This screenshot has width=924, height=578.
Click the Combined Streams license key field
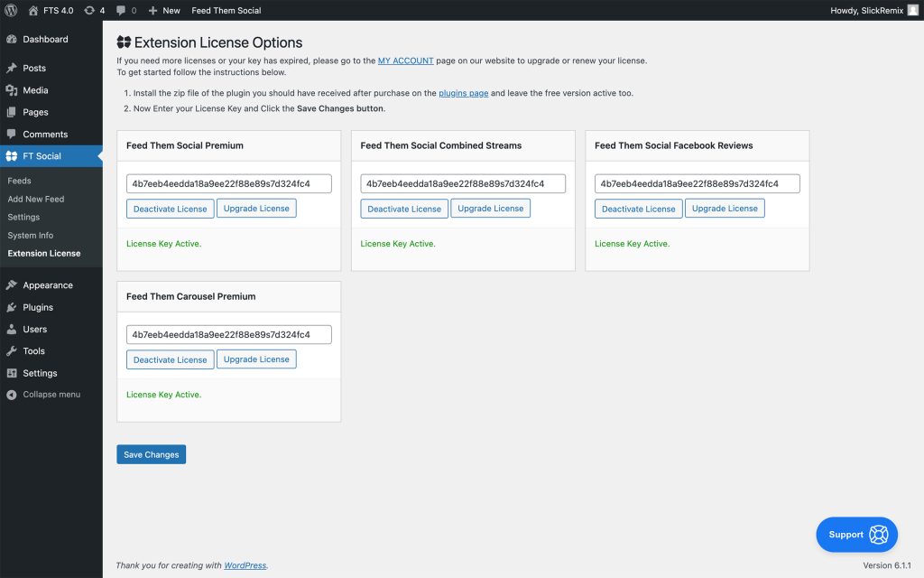coord(463,183)
